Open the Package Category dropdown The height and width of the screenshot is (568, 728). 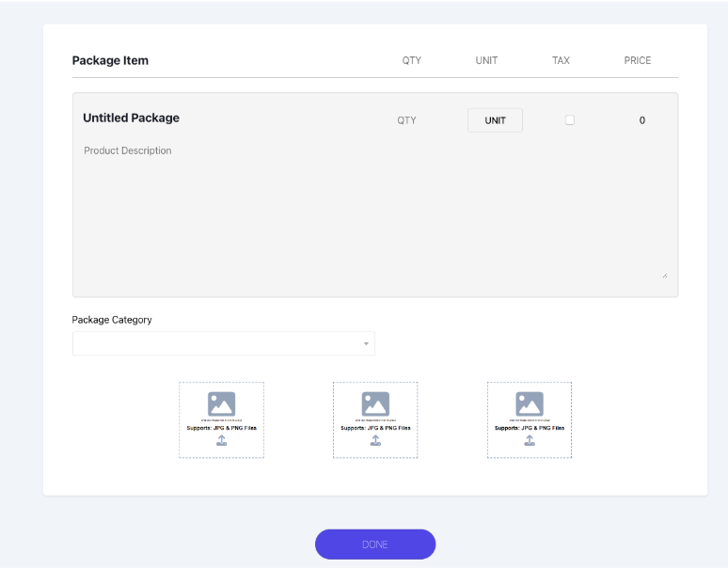(x=224, y=343)
